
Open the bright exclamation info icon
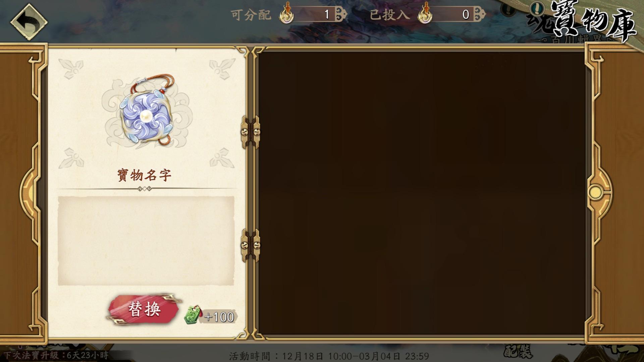point(537,8)
